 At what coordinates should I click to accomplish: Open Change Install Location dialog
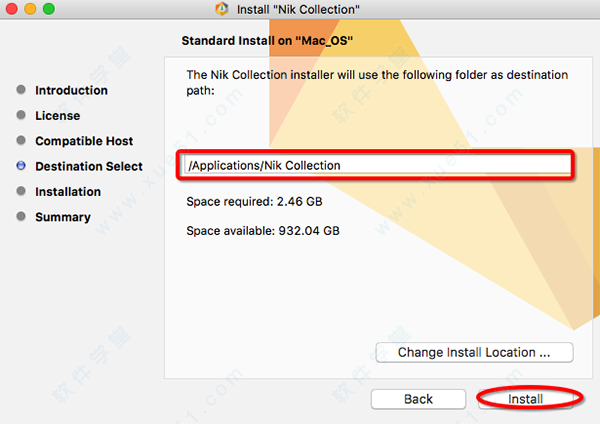pyautogui.click(x=474, y=352)
